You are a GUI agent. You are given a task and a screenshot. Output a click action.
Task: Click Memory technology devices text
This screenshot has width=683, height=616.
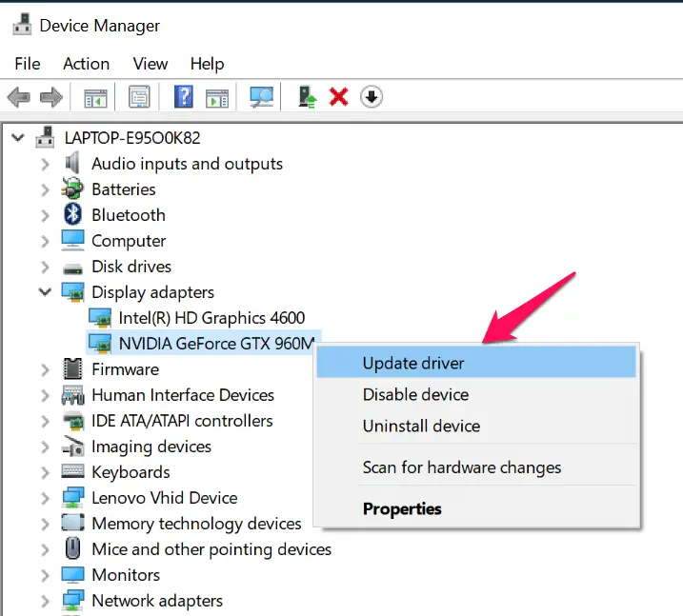tap(196, 524)
